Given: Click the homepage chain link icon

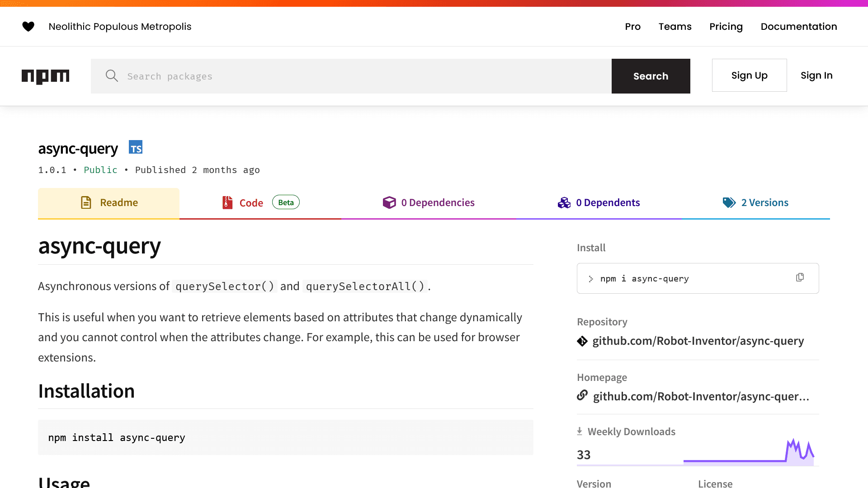Looking at the screenshot, I should pos(582,395).
